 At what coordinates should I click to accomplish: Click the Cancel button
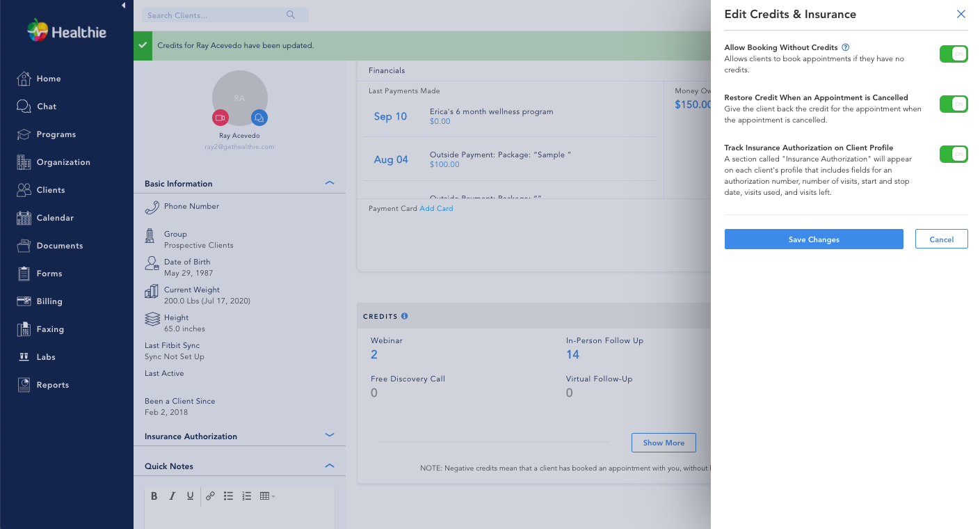941,239
